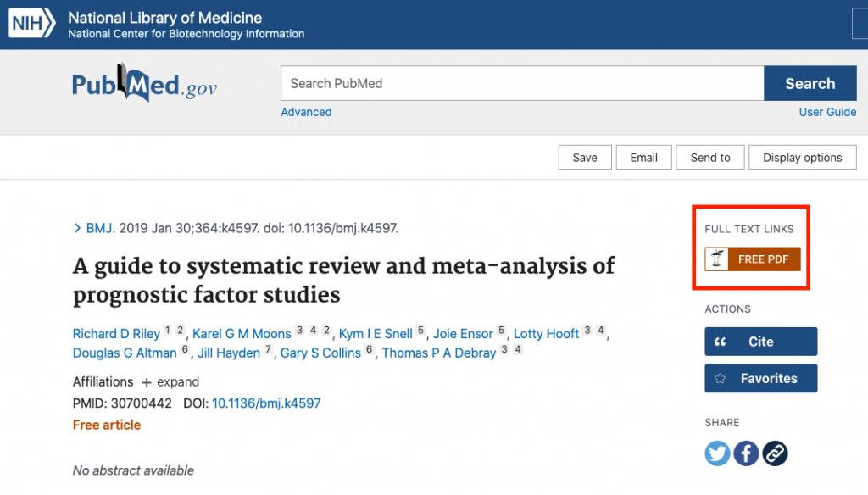Screen dimensions: 868x495
Task: Copy the article permalink via the link icon
Action: pyautogui.click(x=775, y=453)
